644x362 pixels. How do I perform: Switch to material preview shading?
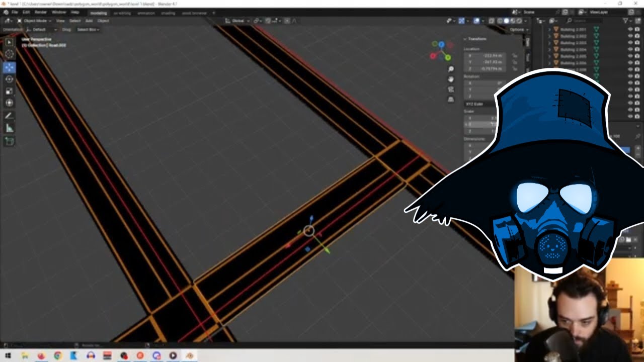tap(513, 21)
